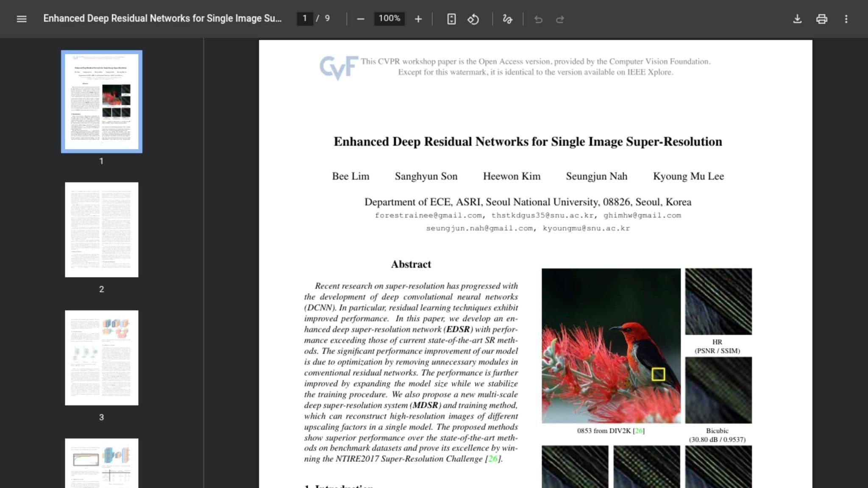Viewport: 868px width, 488px height.
Task: Open the more actions menu
Action: pos(846,19)
